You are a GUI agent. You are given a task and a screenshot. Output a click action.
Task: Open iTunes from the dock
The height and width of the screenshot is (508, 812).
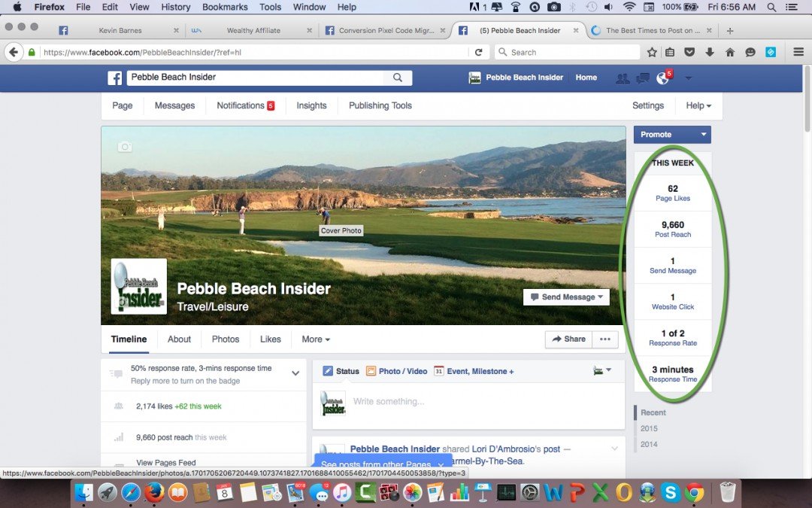(x=342, y=492)
